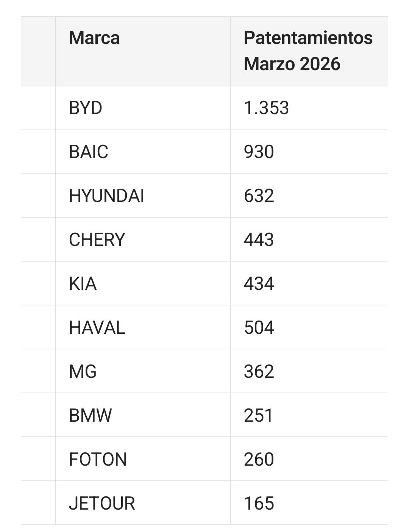409x532 pixels.
Task: Select the 930 registrations value
Action: click(x=259, y=152)
